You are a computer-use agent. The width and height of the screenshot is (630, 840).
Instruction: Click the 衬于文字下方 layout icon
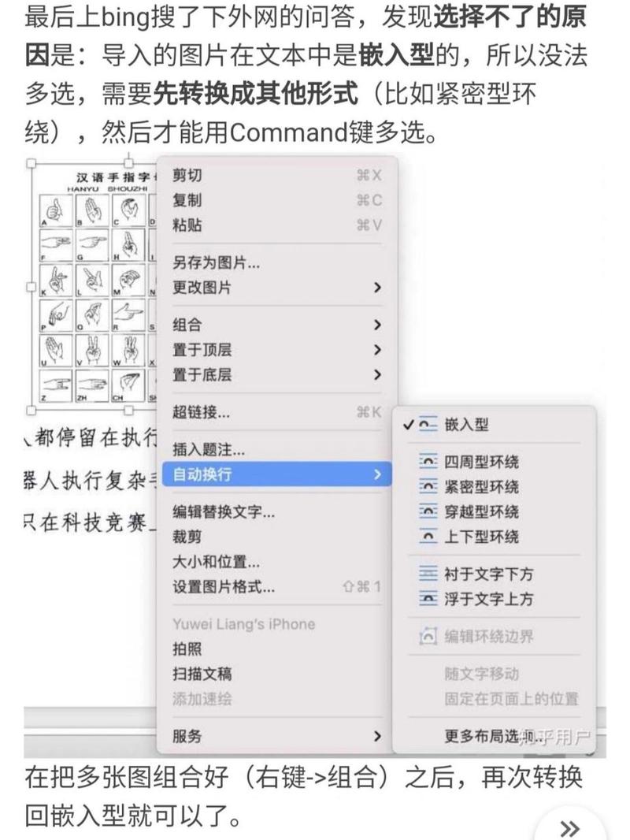428,574
